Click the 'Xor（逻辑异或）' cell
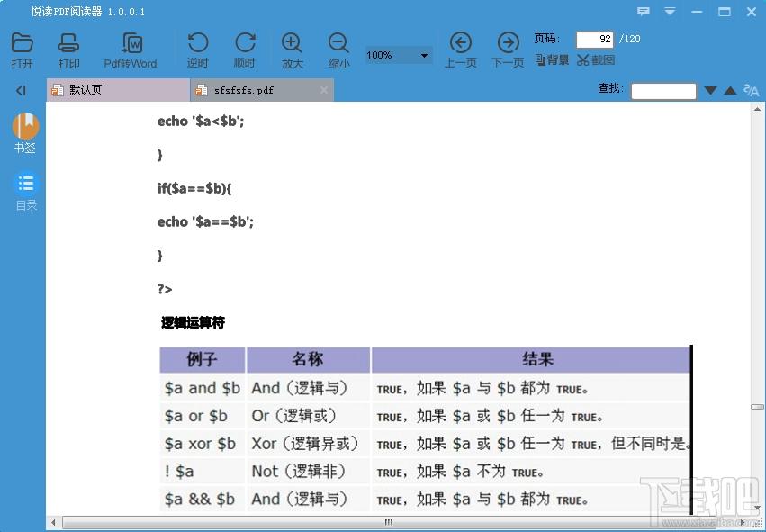 pos(308,444)
